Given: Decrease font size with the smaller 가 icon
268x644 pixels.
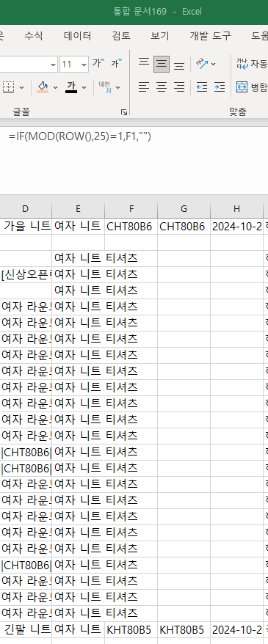Looking at the screenshot, I should pyautogui.click(x=117, y=63).
